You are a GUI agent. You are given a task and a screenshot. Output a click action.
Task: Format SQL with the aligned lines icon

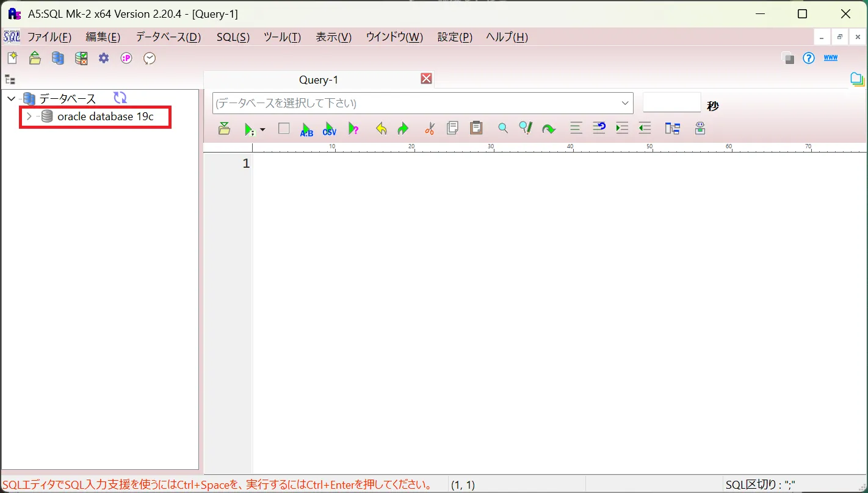pyautogui.click(x=576, y=128)
